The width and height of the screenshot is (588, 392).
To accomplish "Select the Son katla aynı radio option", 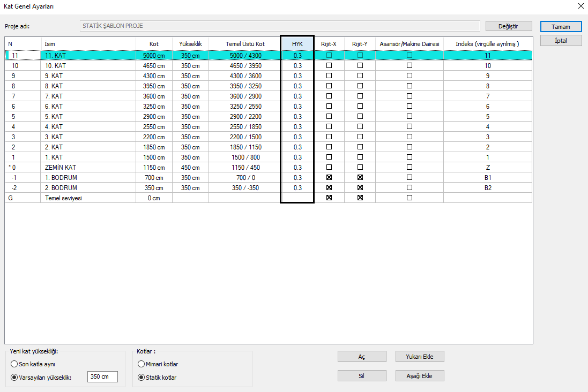I will 14,364.
